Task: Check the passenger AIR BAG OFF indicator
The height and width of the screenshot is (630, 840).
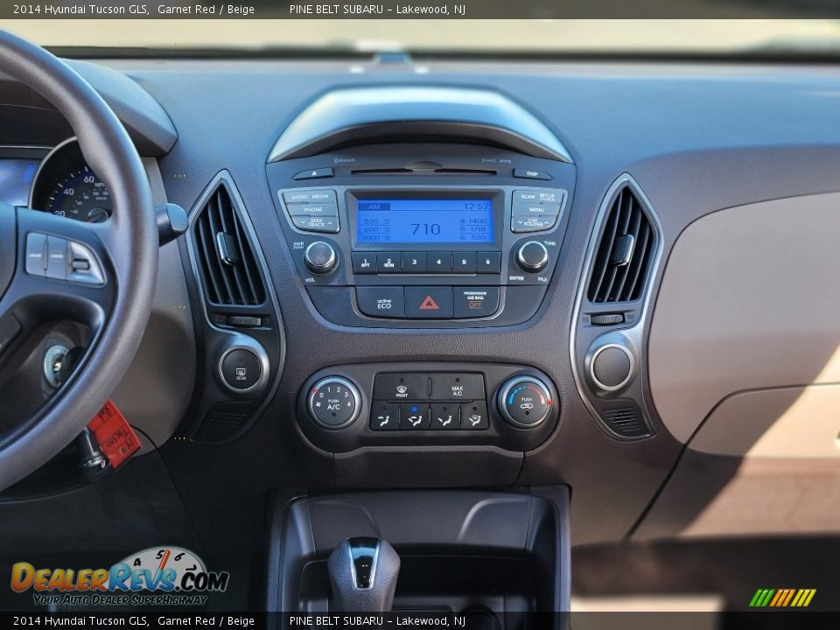Action: click(475, 302)
